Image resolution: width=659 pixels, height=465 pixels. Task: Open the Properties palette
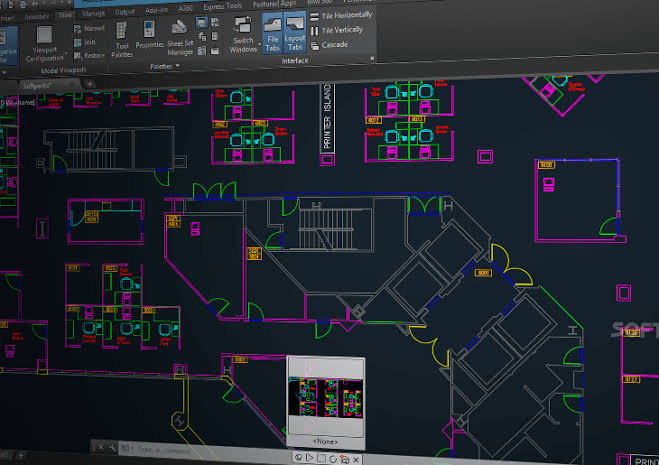(149, 35)
